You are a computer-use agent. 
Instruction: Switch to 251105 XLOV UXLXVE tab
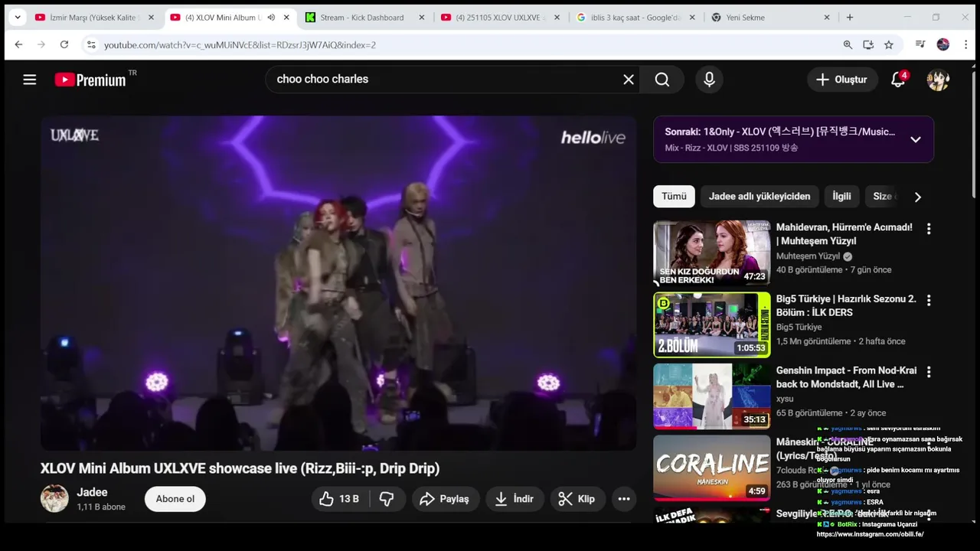(501, 17)
